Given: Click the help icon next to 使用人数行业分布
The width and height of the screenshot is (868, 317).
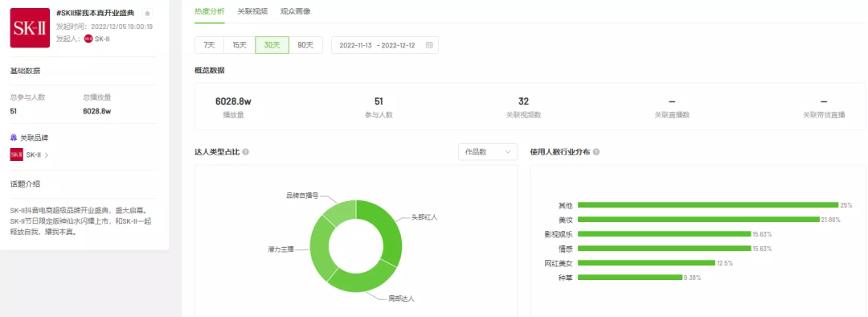Looking at the screenshot, I should 596,152.
